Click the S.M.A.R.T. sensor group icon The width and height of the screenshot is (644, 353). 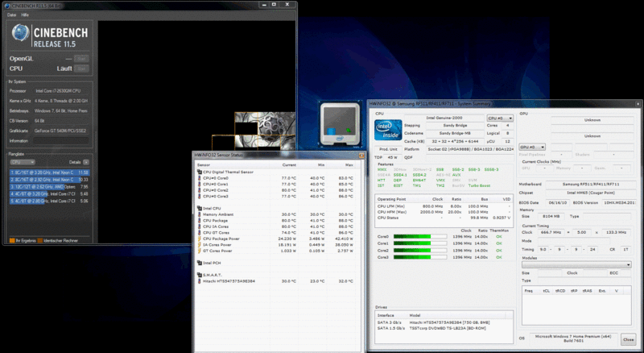(200, 275)
